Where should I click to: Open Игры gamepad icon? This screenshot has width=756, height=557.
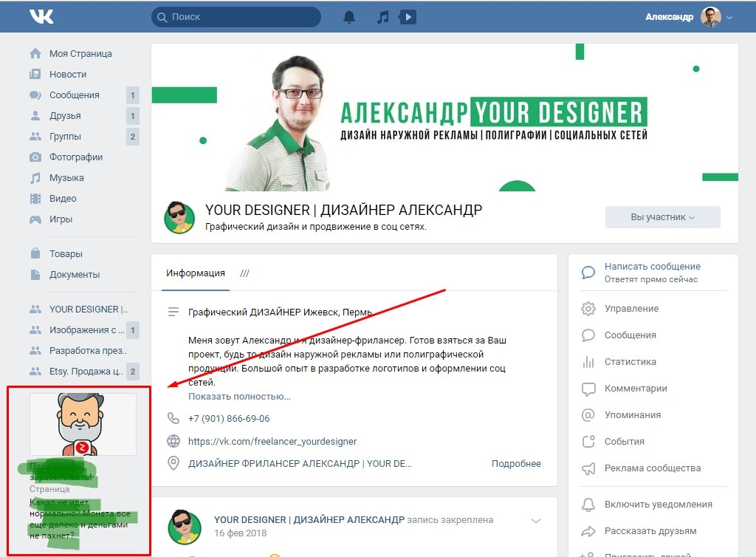click(35, 219)
